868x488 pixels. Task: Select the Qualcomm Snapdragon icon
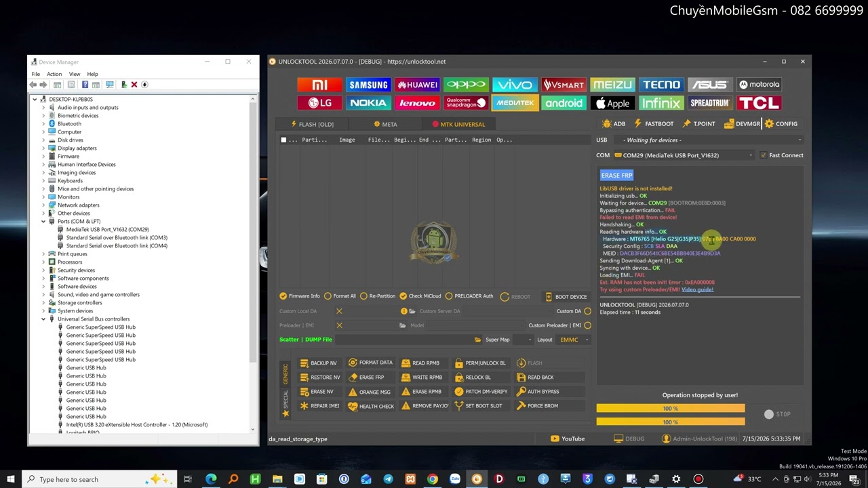pos(466,103)
